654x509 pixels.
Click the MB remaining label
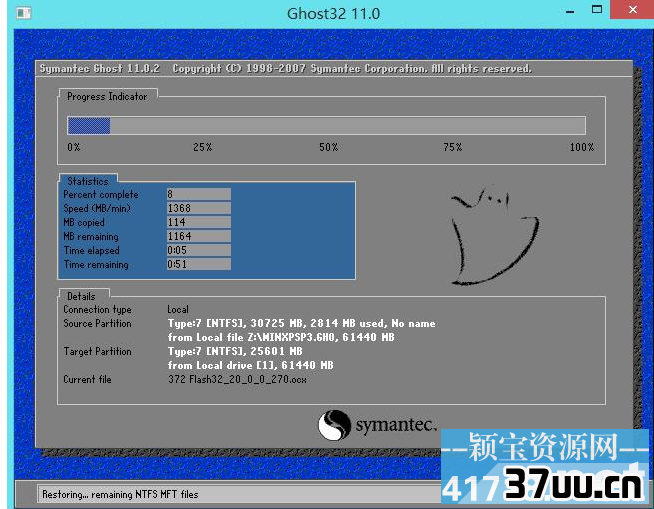tap(91, 237)
